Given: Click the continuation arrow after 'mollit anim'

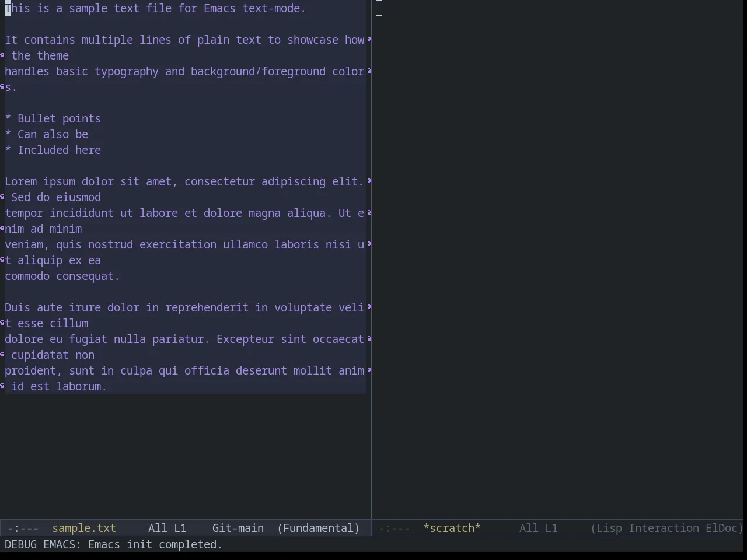Looking at the screenshot, I should tap(369, 370).
